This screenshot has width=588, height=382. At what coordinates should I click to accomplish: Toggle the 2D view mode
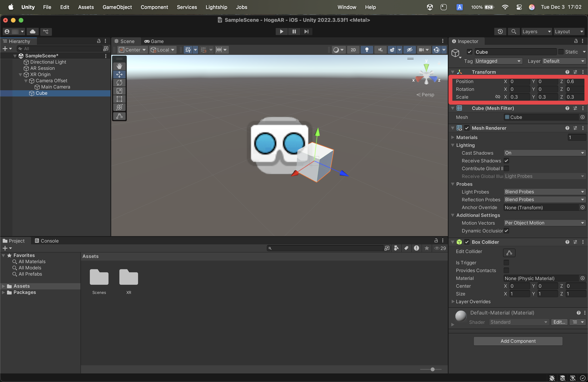[353, 50]
